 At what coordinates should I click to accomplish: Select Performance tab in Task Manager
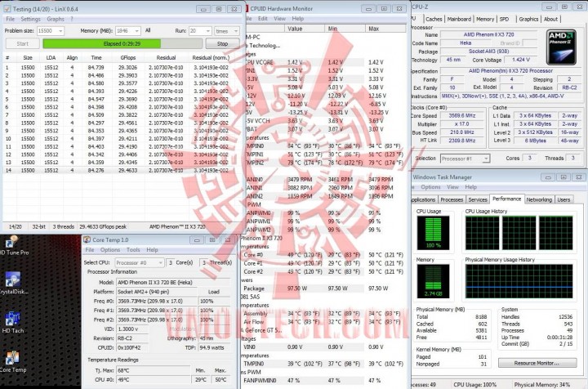click(x=506, y=199)
